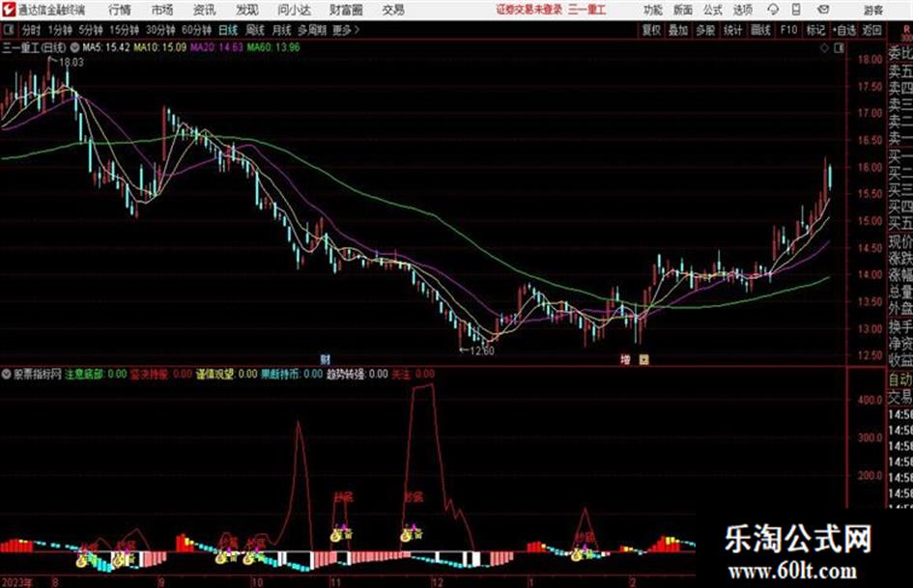Click the Tongdaxin red logo icon
Viewport: 913px width, 588px height.
pos(9,10)
